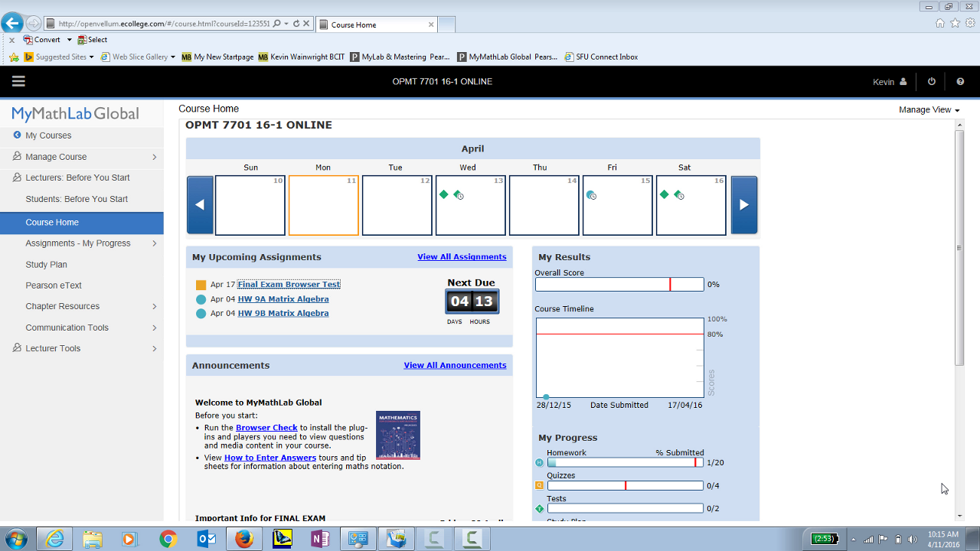980x551 pixels.
Task: Open the Manage View dropdown
Action: pyautogui.click(x=929, y=110)
